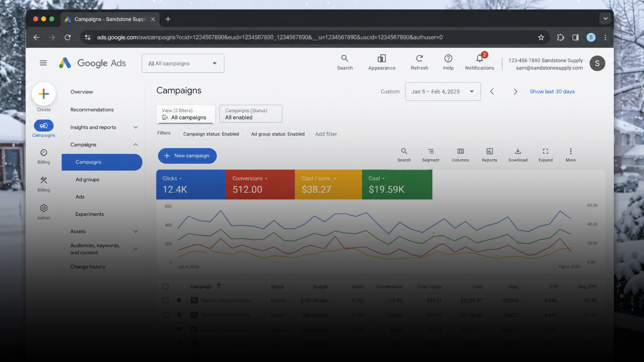This screenshot has height=362, width=644.
Task: Open the Admin gear icon
Action: coord(44,208)
